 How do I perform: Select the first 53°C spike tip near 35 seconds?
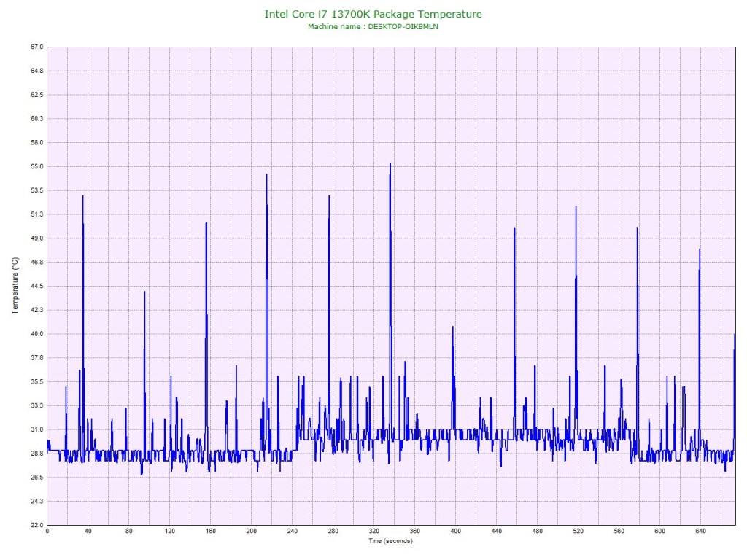click(x=82, y=196)
